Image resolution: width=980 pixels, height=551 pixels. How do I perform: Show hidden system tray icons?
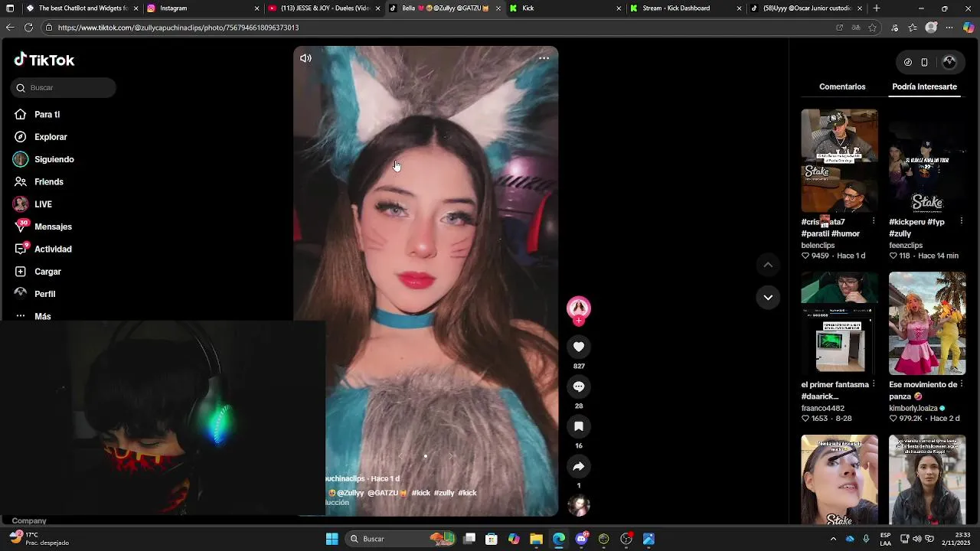833,539
